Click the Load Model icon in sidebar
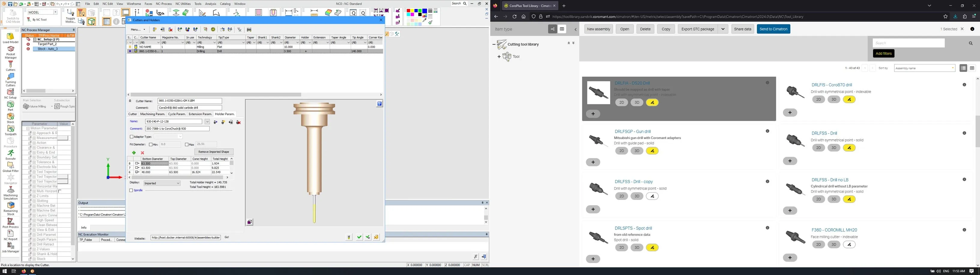 point(10,37)
